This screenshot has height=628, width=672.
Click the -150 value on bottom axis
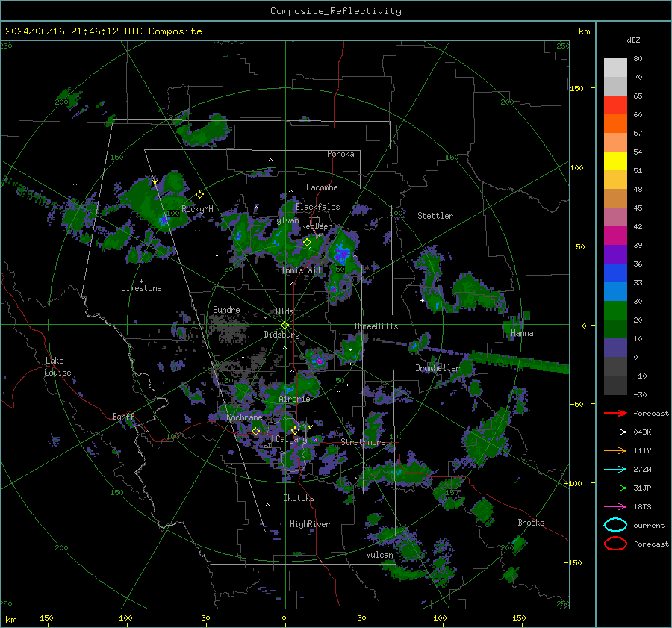[44, 618]
